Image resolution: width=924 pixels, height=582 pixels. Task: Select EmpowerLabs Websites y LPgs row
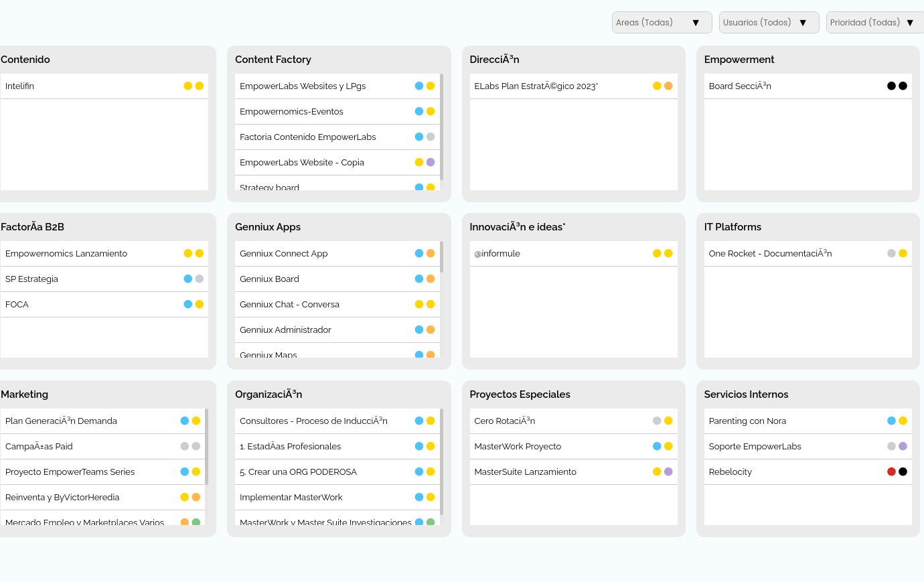(337, 86)
